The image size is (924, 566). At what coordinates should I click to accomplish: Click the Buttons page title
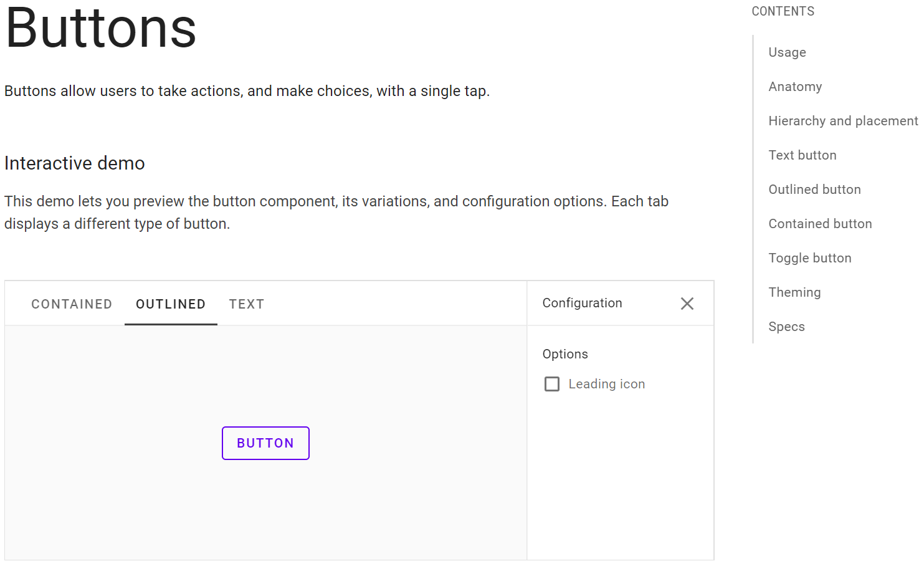pyautogui.click(x=101, y=27)
